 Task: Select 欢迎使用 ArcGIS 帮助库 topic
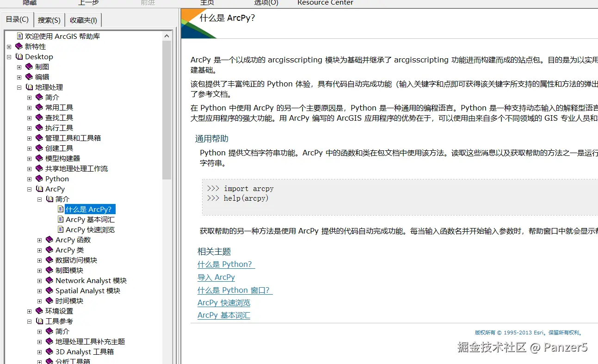62,36
